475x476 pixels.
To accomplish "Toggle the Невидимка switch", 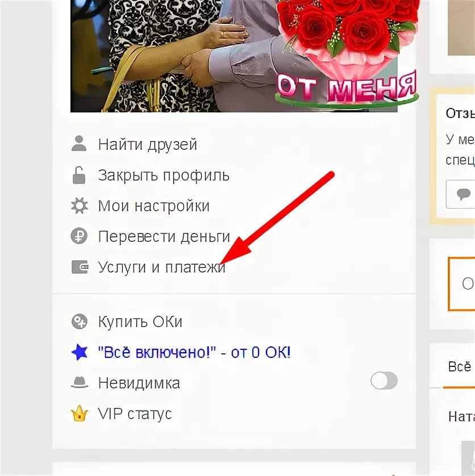I will (x=384, y=381).
